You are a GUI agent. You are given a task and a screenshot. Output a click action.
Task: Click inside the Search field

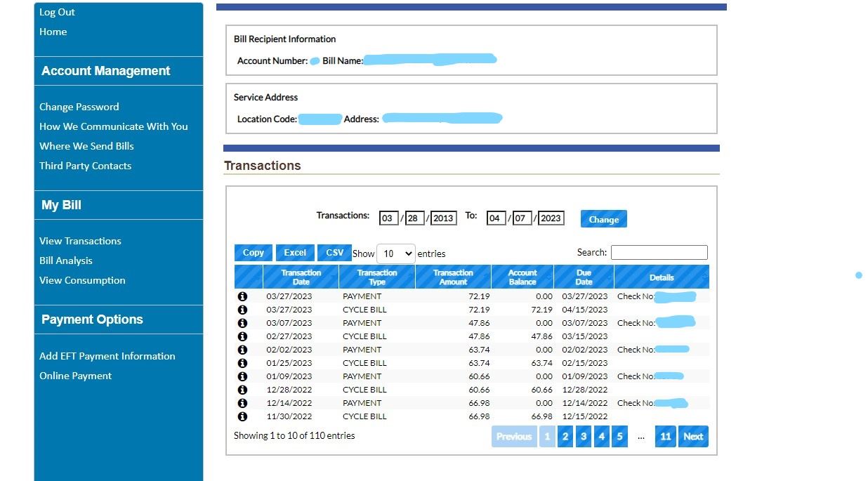click(x=659, y=252)
